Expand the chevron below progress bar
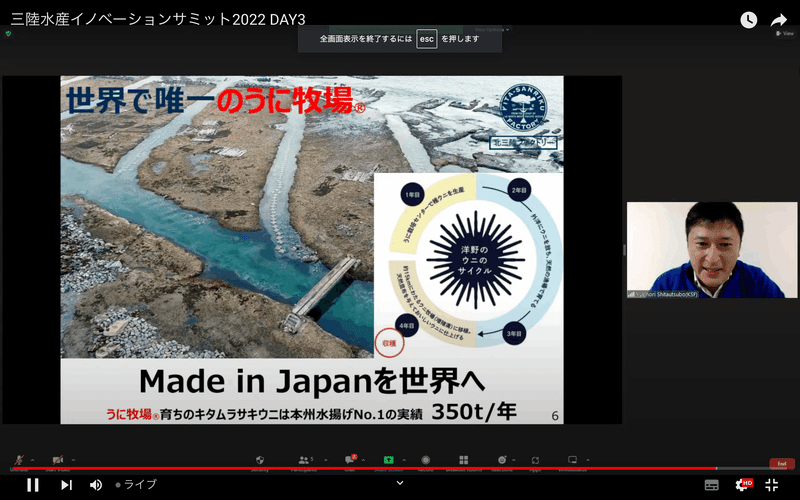The image size is (800, 500). coord(400,483)
